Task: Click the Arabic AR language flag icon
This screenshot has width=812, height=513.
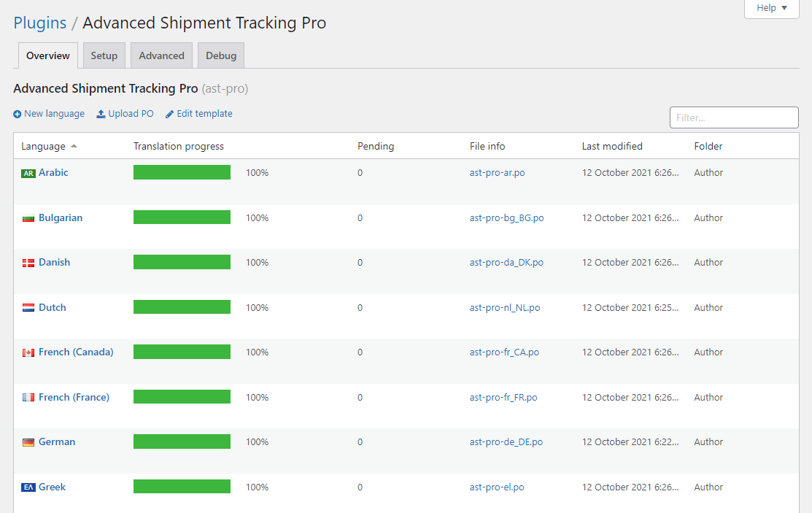Action: pos(28,174)
